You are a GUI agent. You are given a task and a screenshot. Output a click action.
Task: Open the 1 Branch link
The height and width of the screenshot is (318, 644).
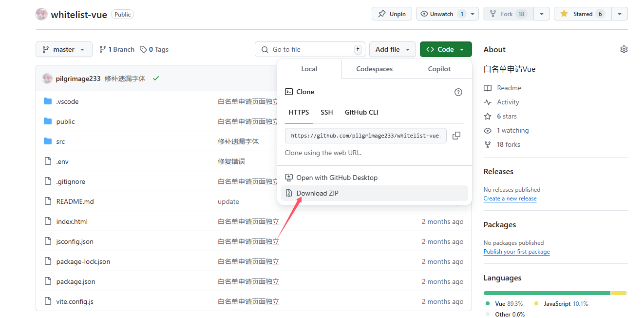tap(117, 49)
